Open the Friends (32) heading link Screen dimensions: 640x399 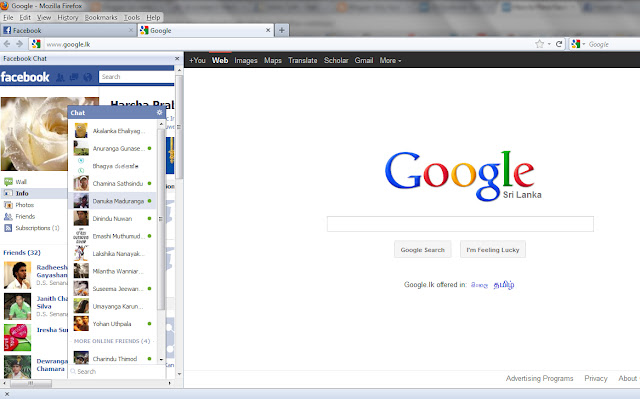click(22, 253)
